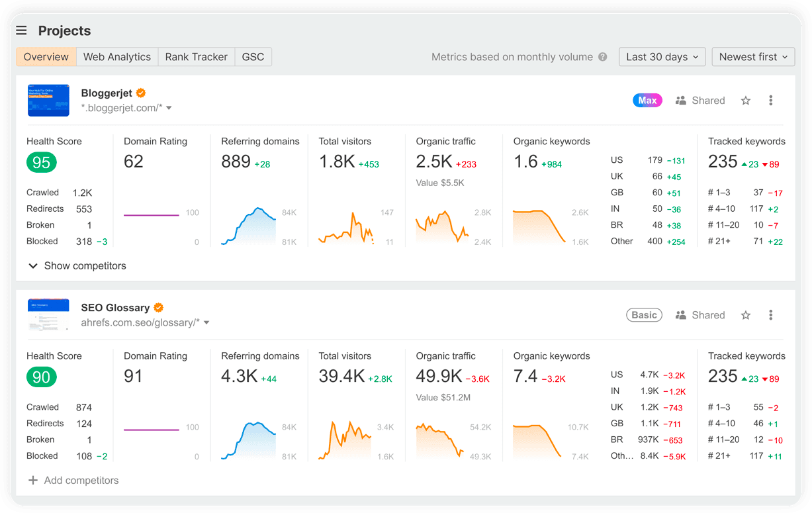This screenshot has height=513, width=812.
Task: Click the plus icon beside Add competitors
Action: coord(33,481)
